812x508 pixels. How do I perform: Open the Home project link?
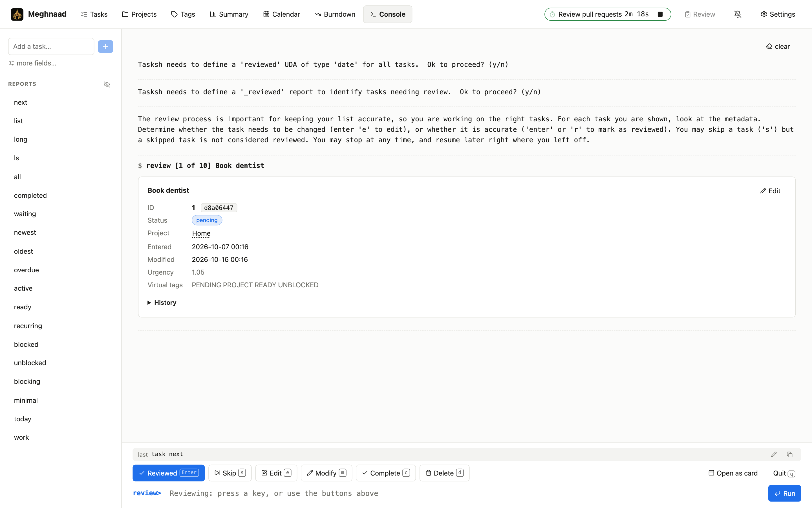[x=201, y=233]
